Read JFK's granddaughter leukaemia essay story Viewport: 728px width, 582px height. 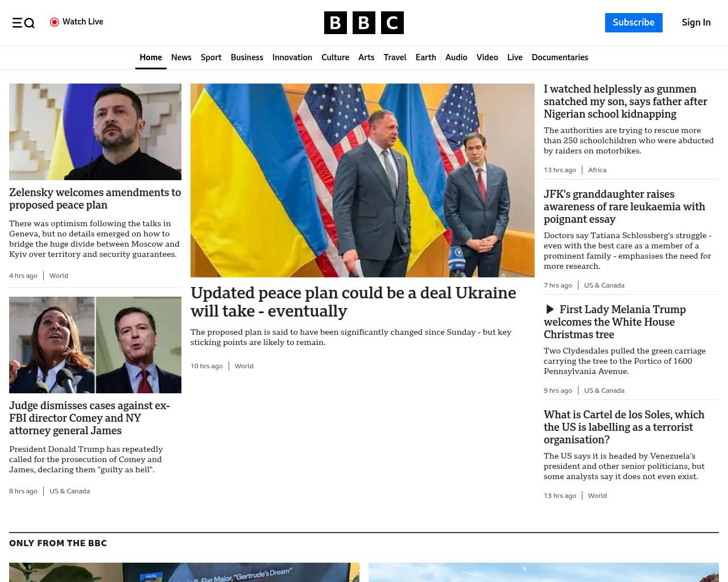point(624,206)
